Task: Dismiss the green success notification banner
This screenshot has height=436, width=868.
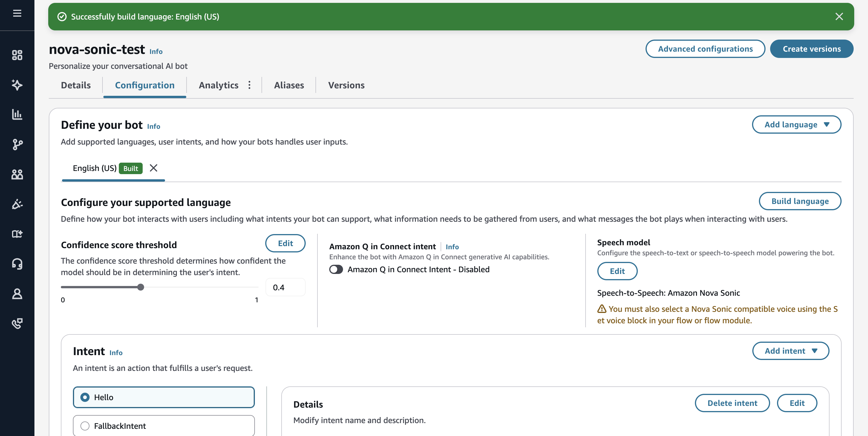Action: pyautogui.click(x=839, y=17)
